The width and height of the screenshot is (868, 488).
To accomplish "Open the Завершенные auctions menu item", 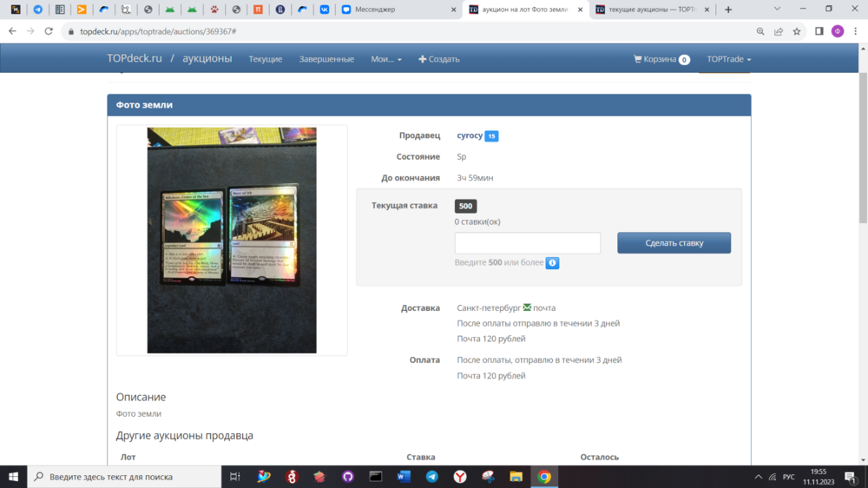I will (326, 59).
